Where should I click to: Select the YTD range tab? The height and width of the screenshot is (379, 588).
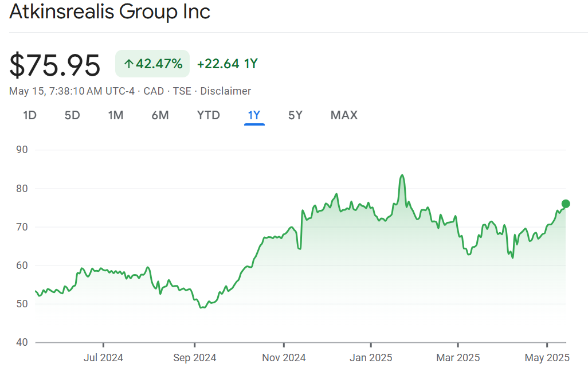coord(209,115)
